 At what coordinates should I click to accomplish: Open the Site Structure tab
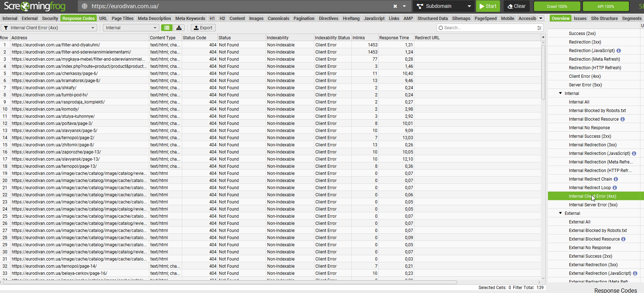coord(604,19)
